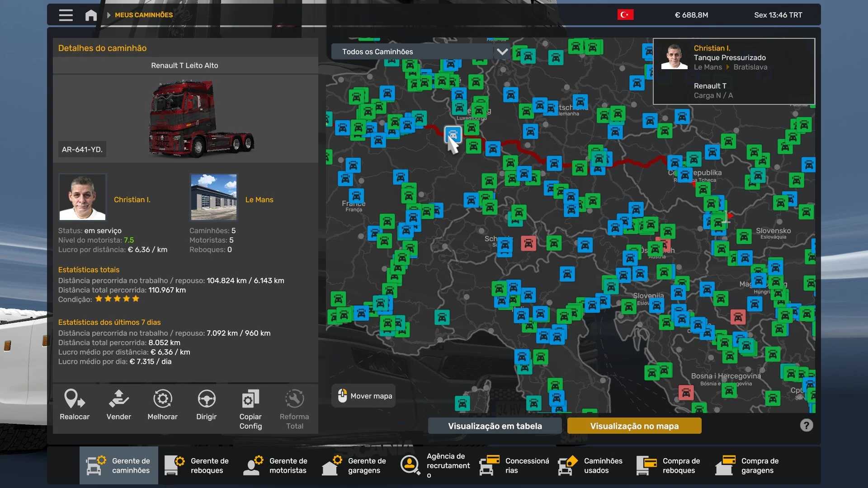Select Visualização no mapa view
This screenshot has height=488, width=868.
tap(634, 426)
